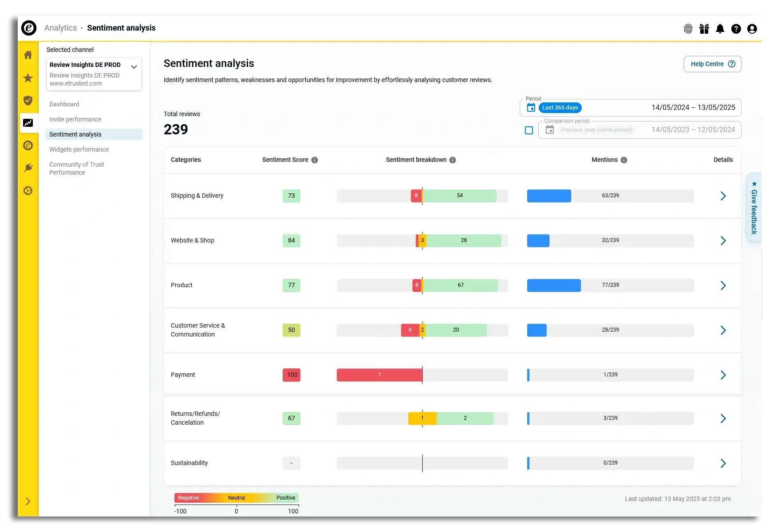
Task: Open the shield checkmark sidebar icon
Action: click(x=28, y=100)
